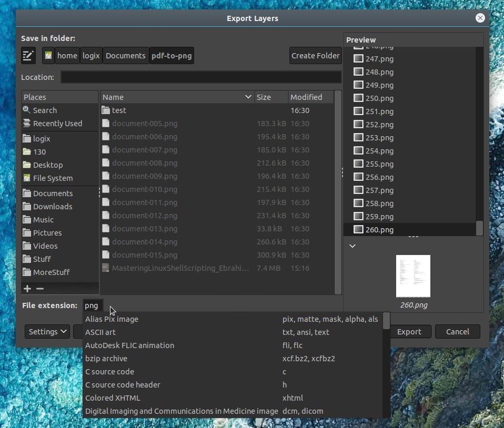The image size is (504, 428).
Task: Open the Name column sort dropdown
Action: (x=248, y=97)
